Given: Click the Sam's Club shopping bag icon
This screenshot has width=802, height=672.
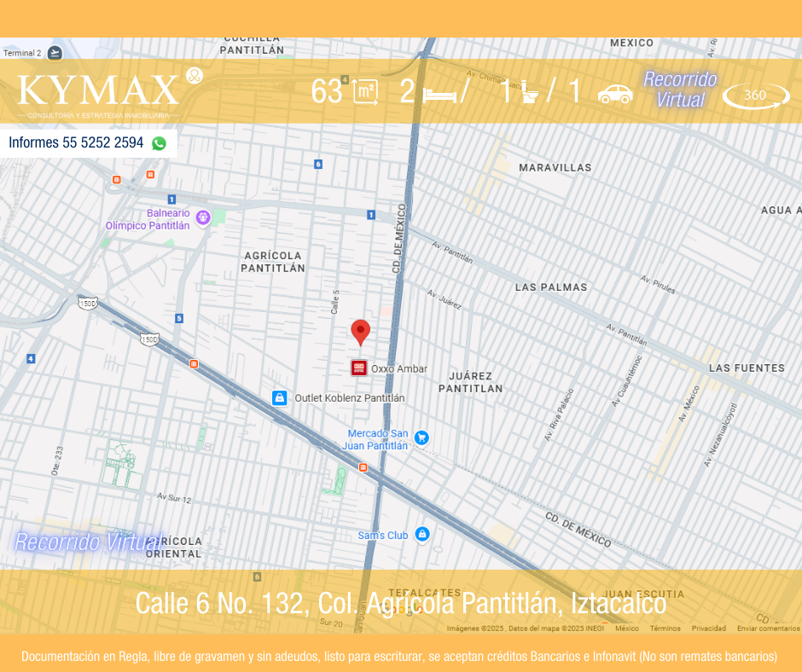Looking at the screenshot, I should 422,535.
